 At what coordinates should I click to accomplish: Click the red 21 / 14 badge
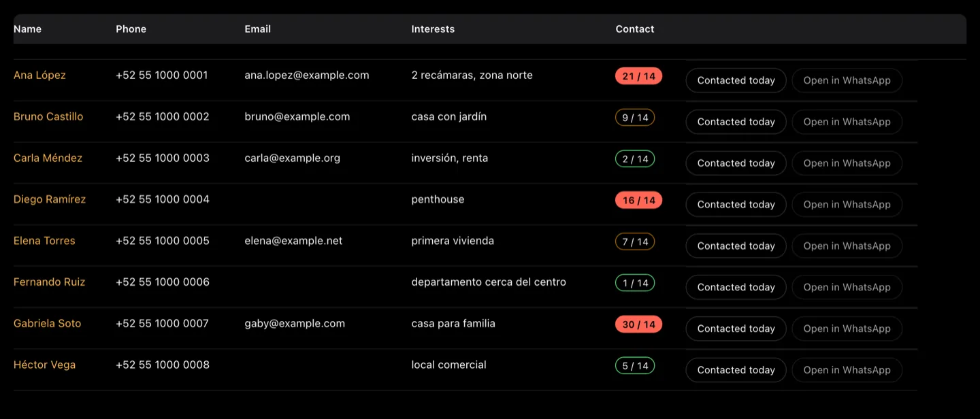click(x=638, y=76)
